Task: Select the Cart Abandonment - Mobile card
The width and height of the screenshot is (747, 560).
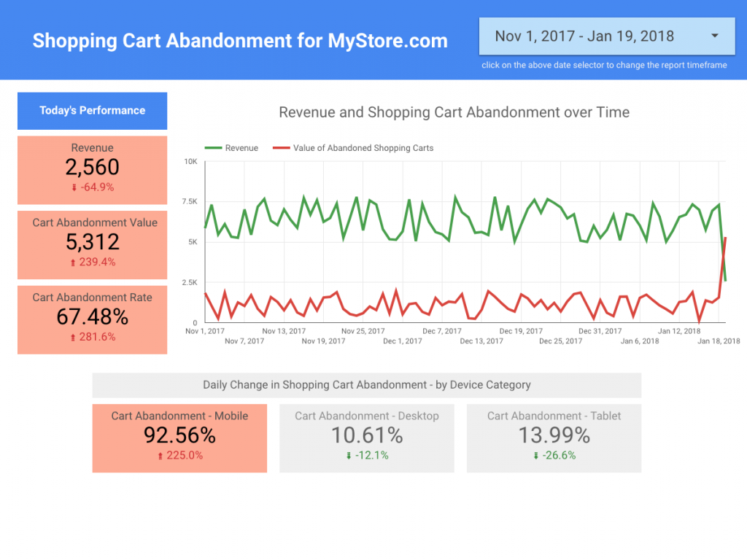Action: (x=179, y=437)
